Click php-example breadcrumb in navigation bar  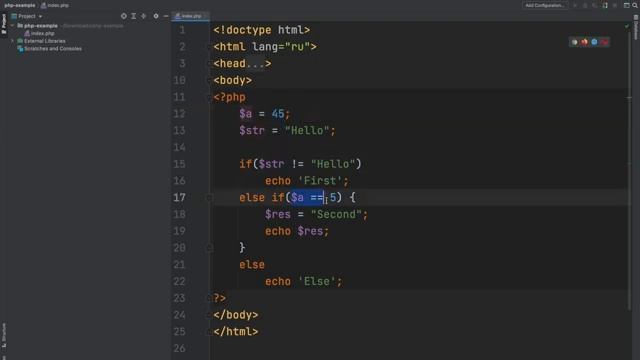click(20, 5)
